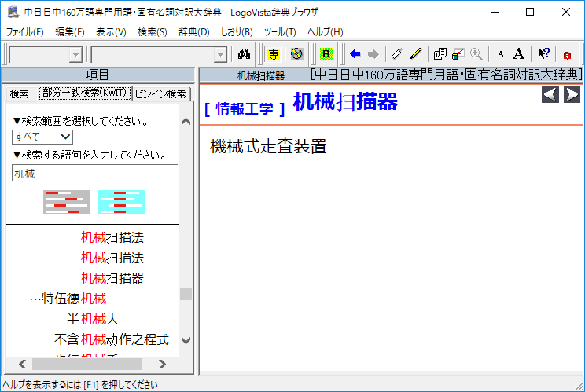
Task: Select the green-tipped marker tool
Action: coord(397,54)
